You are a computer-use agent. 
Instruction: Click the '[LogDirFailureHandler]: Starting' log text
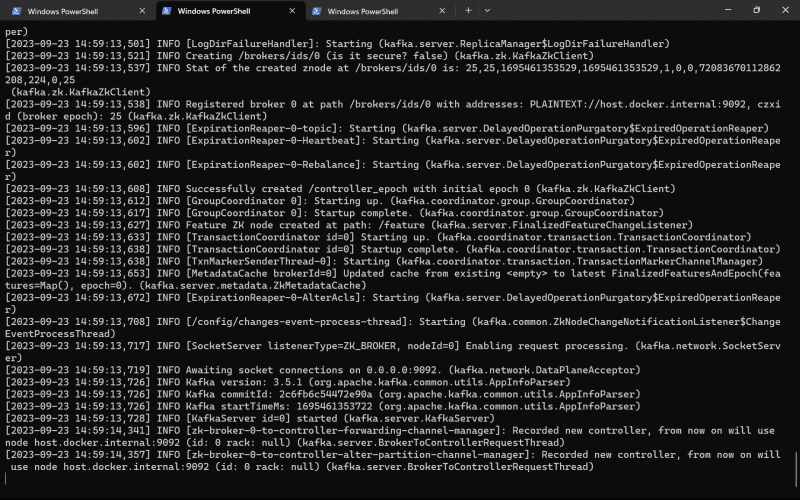(279, 44)
